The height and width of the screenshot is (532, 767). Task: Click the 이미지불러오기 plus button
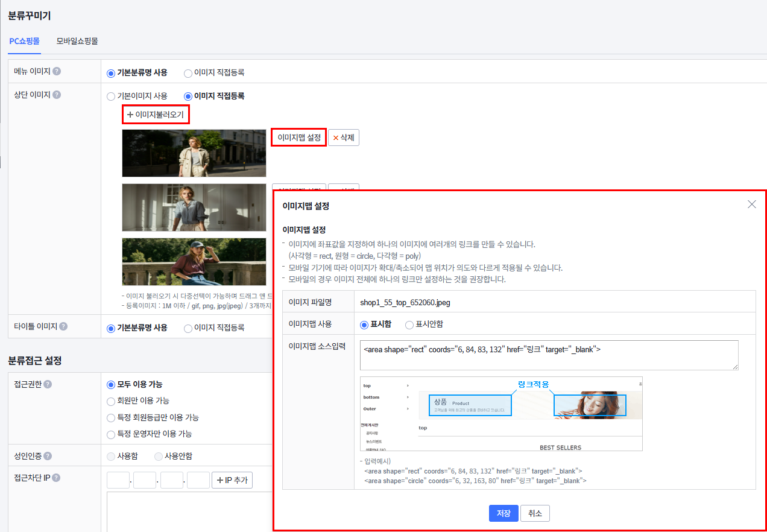point(156,114)
